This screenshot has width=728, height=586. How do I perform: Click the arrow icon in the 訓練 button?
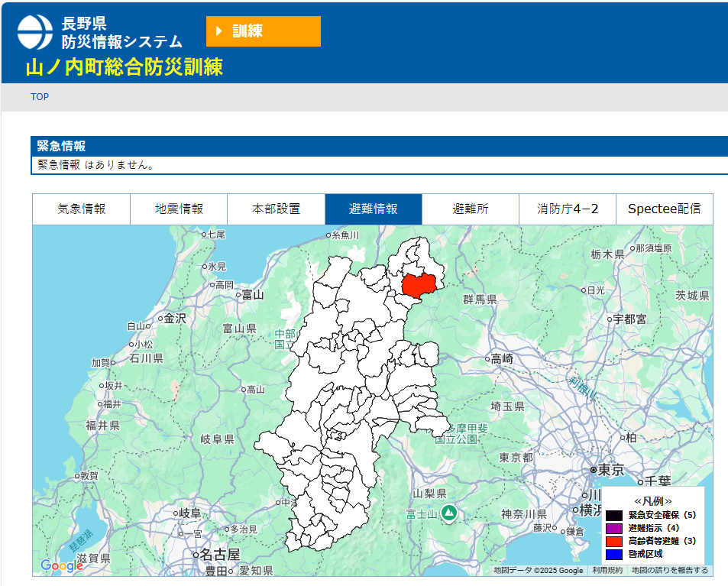219,31
